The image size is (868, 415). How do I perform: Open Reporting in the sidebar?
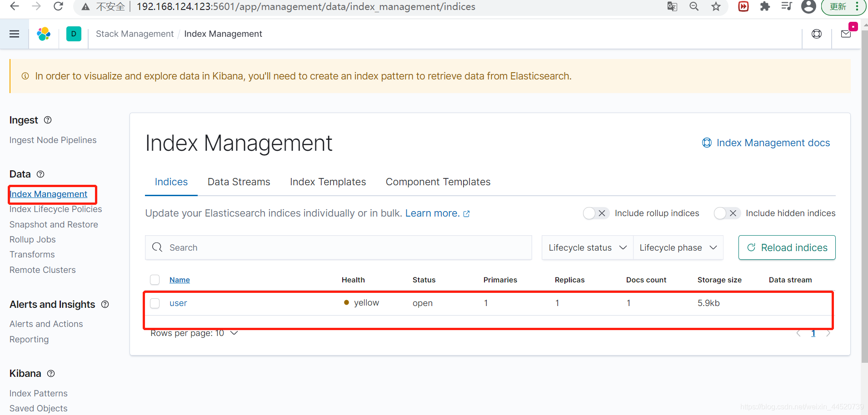(x=29, y=339)
